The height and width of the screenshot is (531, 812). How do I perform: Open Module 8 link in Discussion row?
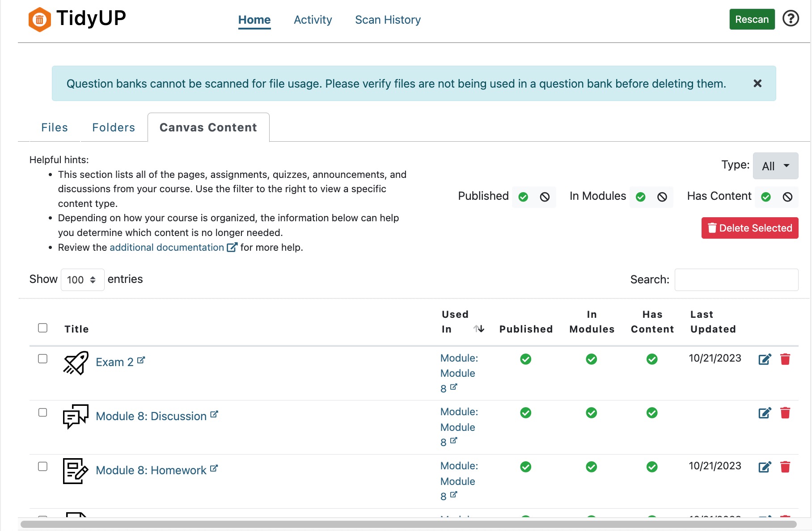click(458, 427)
